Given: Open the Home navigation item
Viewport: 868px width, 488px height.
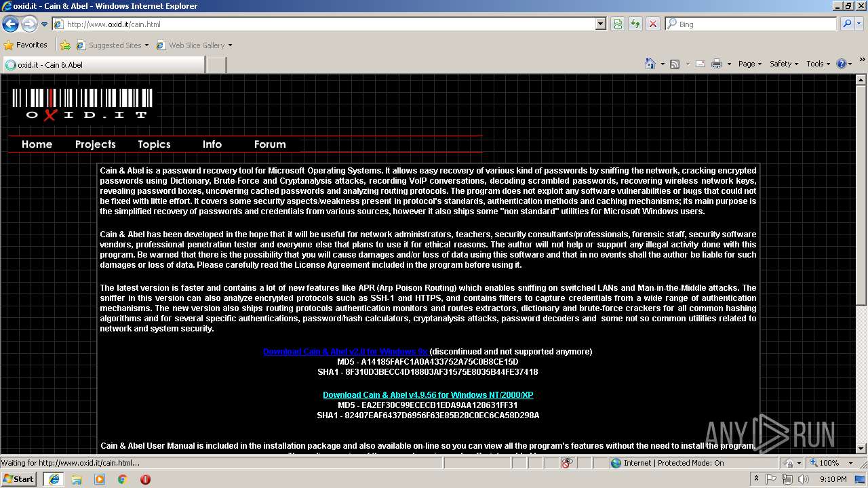Looking at the screenshot, I should click(37, 144).
